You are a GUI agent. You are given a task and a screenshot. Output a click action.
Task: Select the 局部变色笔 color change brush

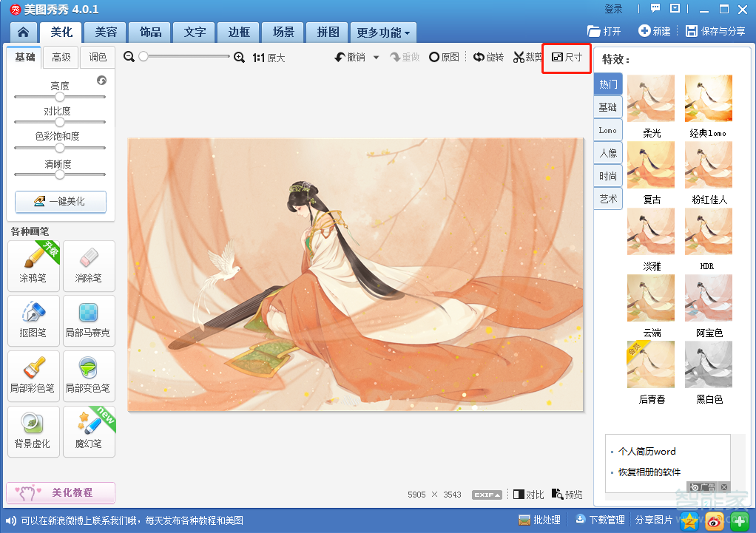tap(89, 376)
